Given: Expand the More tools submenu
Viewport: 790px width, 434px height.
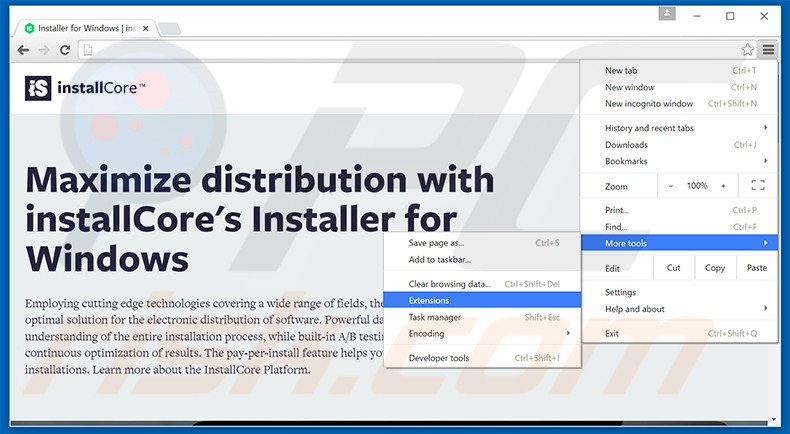Looking at the screenshot, I should coord(680,243).
